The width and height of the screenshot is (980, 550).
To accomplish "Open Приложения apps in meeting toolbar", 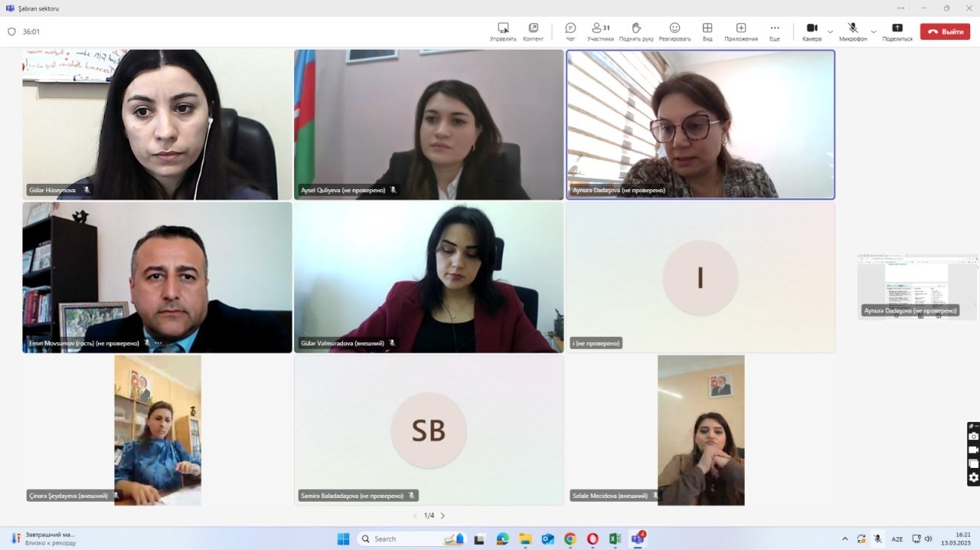I will tap(740, 32).
